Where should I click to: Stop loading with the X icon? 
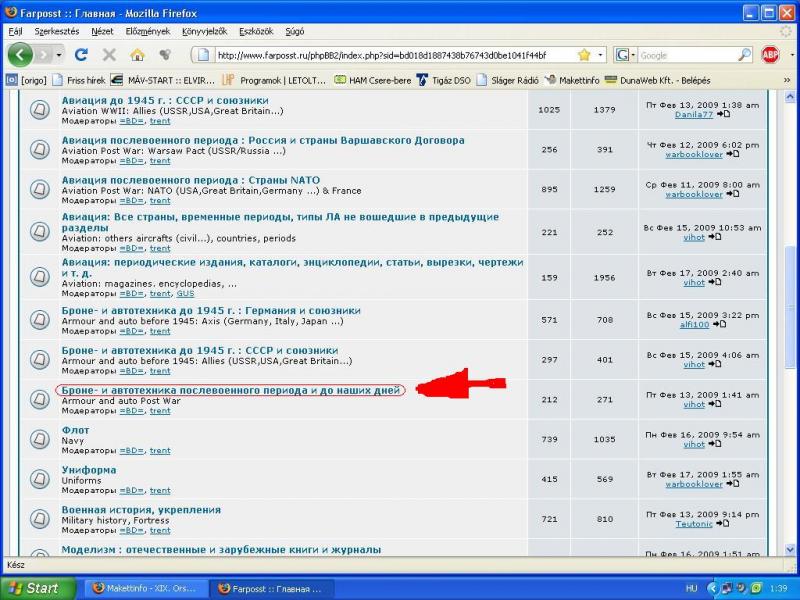(x=109, y=55)
